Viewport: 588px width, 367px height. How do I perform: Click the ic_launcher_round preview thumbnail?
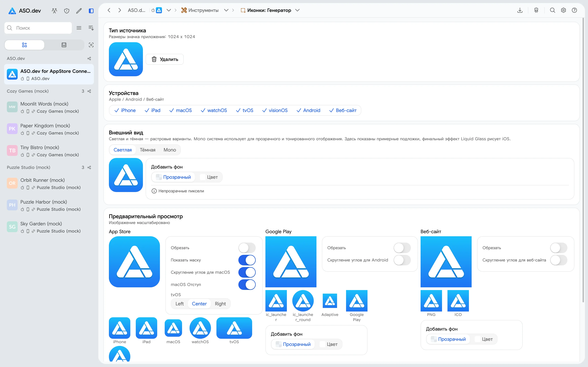[303, 301]
